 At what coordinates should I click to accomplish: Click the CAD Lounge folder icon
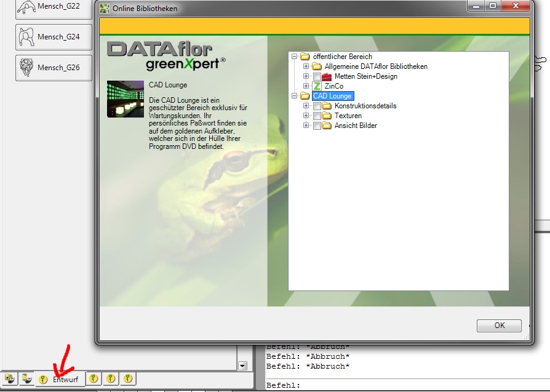(x=305, y=96)
